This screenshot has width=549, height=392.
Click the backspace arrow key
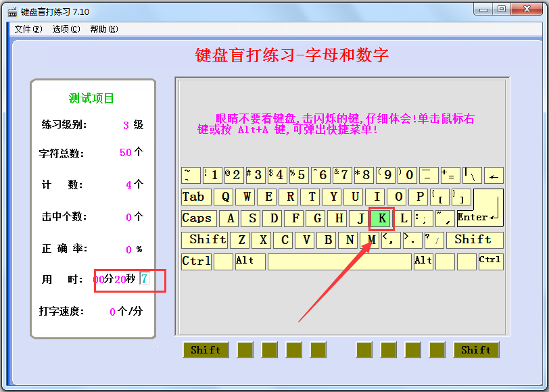click(494, 176)
